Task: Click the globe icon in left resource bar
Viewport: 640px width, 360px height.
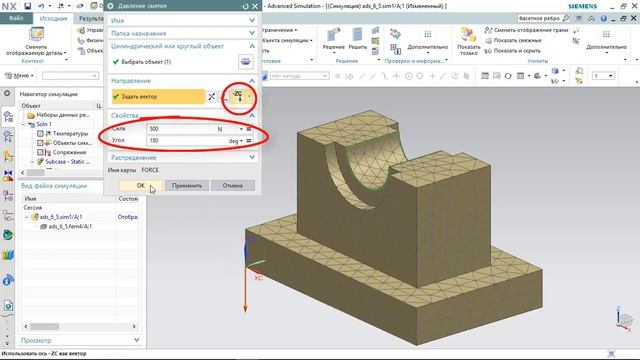Action: [8, 235]
